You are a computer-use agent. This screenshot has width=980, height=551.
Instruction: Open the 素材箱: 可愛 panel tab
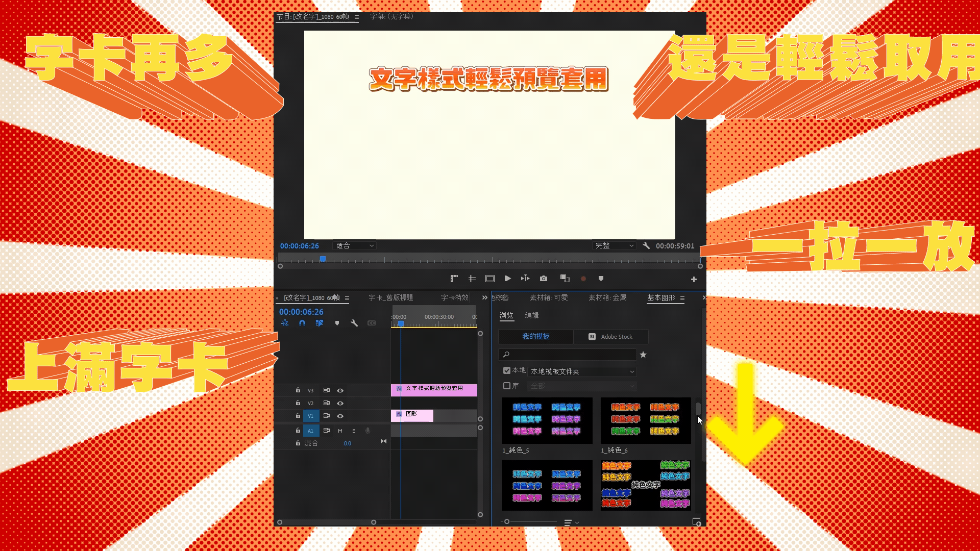pyautogui.click(x=549, y=297)
